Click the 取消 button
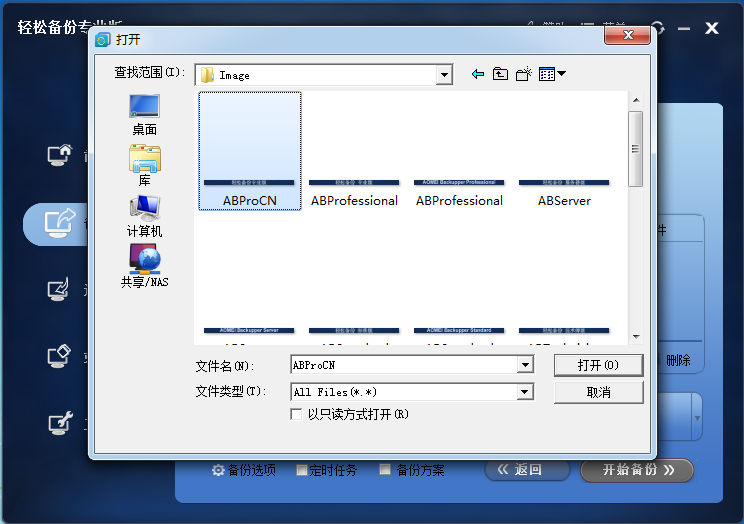 (x=598, y=392)
